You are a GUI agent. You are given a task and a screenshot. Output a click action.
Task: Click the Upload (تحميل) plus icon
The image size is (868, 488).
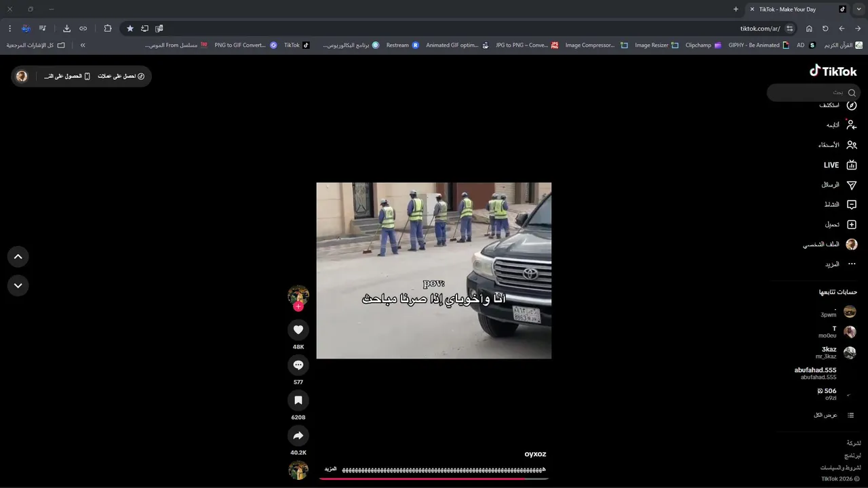(x=852, y=224)
